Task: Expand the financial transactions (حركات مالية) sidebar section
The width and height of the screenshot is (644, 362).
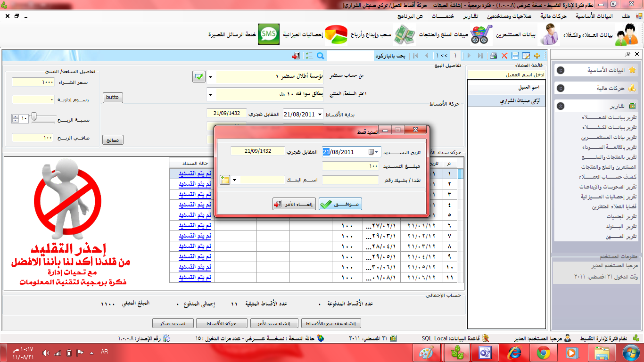Action: coord(561,88)
